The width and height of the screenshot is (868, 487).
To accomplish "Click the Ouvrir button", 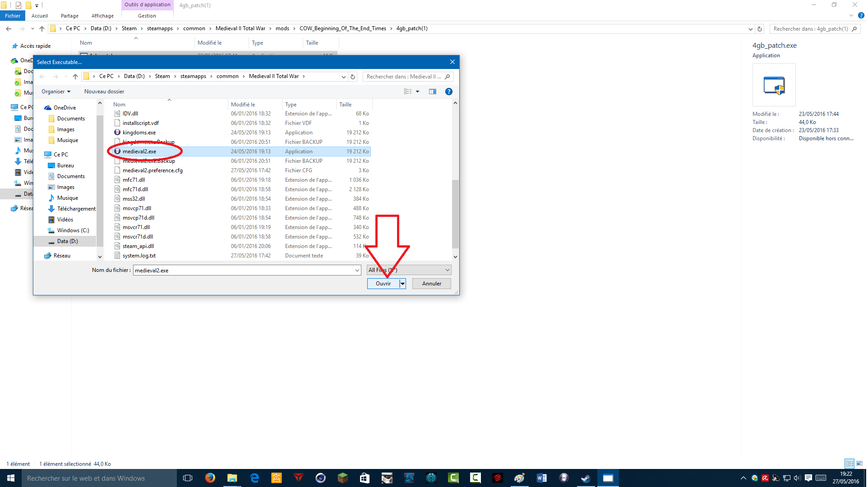I will tap(383, 284).
